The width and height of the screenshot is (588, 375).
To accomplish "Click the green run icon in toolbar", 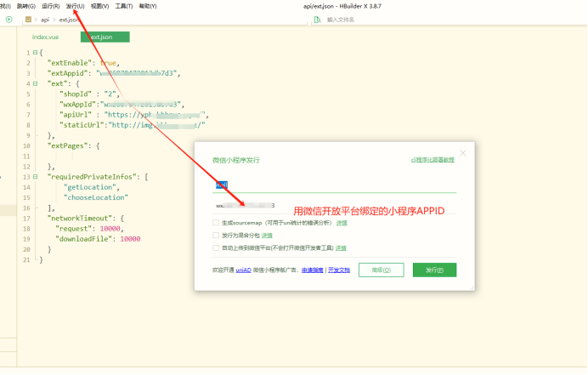I will coord(9,20).
